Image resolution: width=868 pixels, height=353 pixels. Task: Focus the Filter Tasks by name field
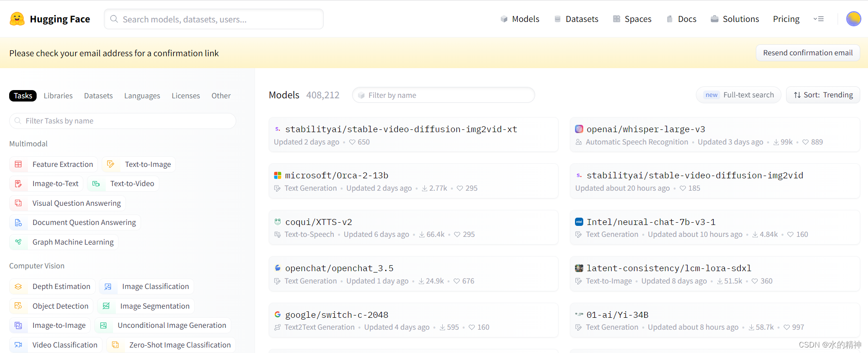coord(123,121)
